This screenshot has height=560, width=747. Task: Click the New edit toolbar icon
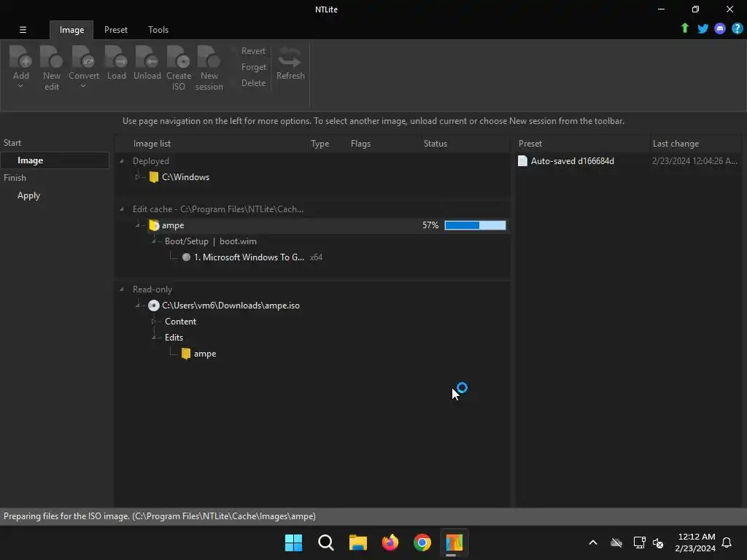point(52,57)
